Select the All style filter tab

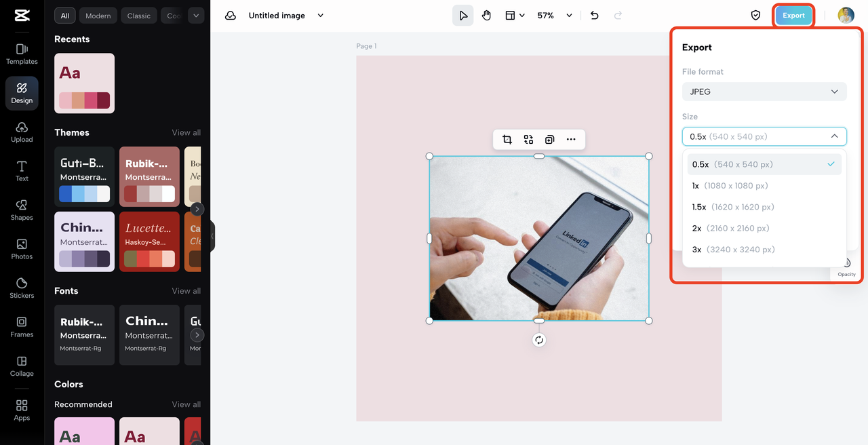point(65,16)
